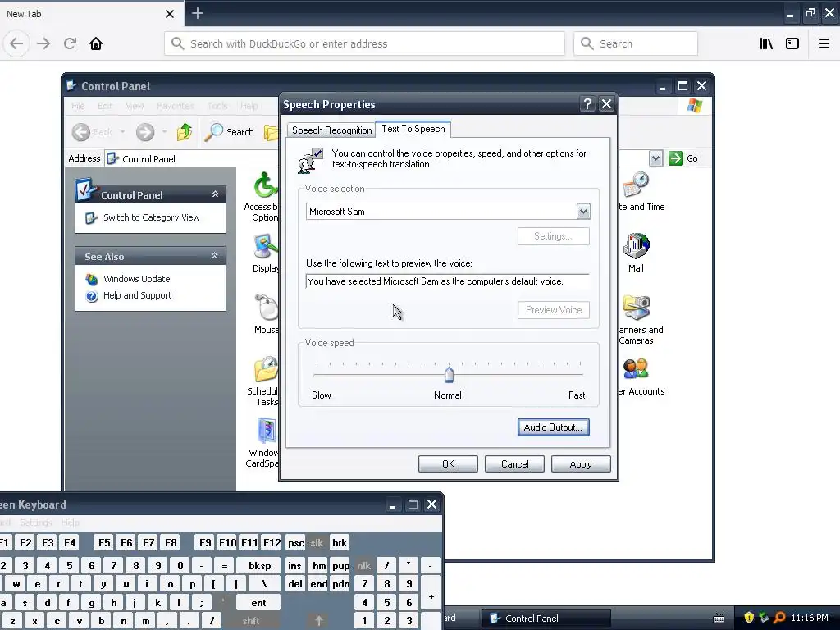
Task: Click the browser home icon
Action: point(96,43)
